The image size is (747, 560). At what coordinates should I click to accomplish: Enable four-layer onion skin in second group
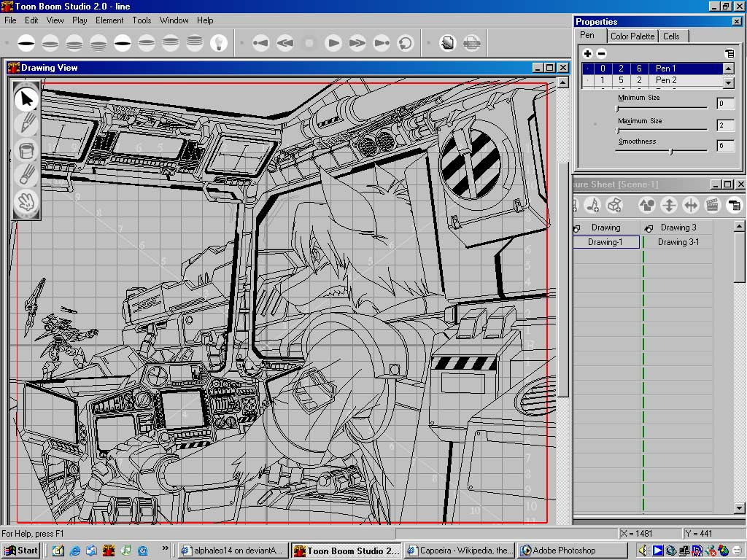tap(194, 43)
